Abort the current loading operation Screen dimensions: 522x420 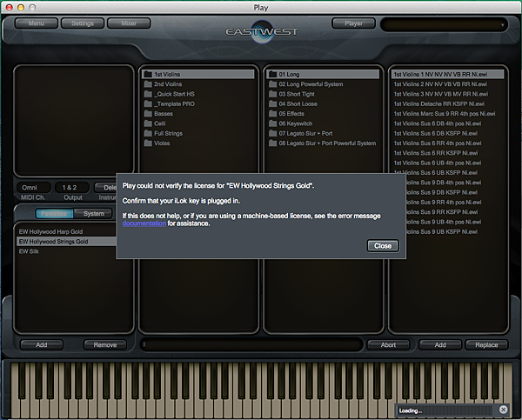coord(388,345)
